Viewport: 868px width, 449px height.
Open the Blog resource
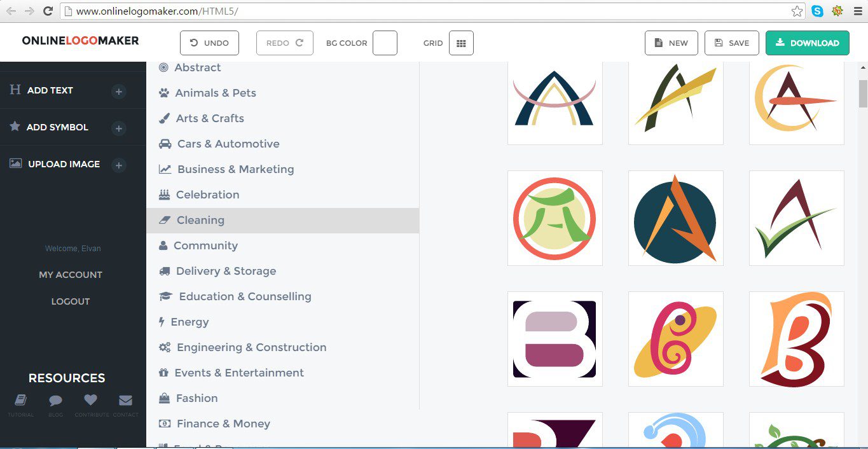[x=55, y=403]
